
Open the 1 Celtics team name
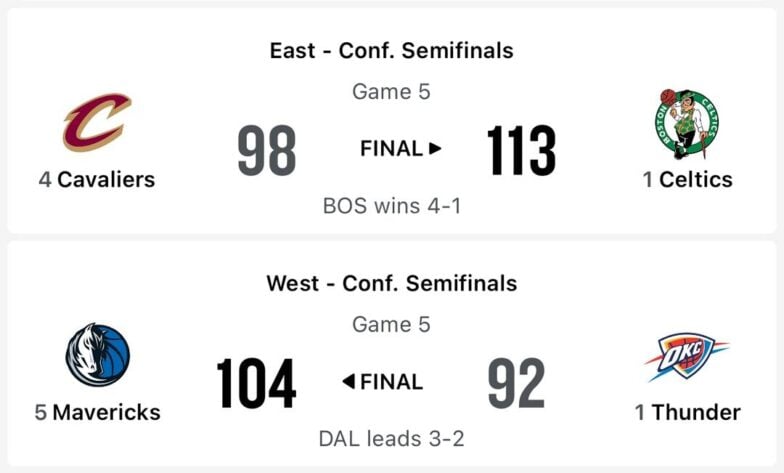688,180
